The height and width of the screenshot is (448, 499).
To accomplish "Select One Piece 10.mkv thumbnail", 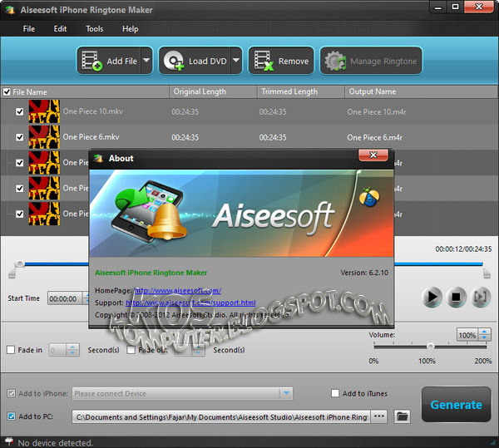I will (44, 111).
